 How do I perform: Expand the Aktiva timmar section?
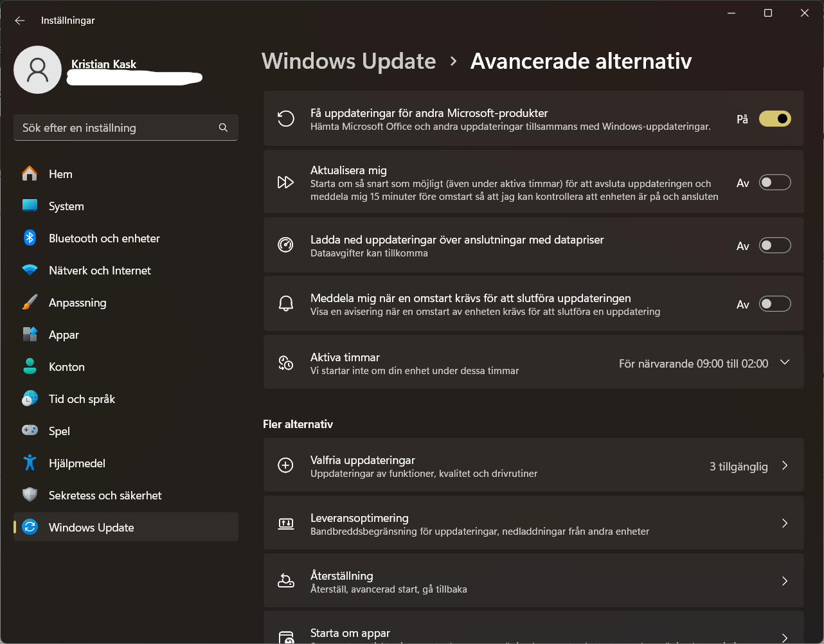coord(785,362)
